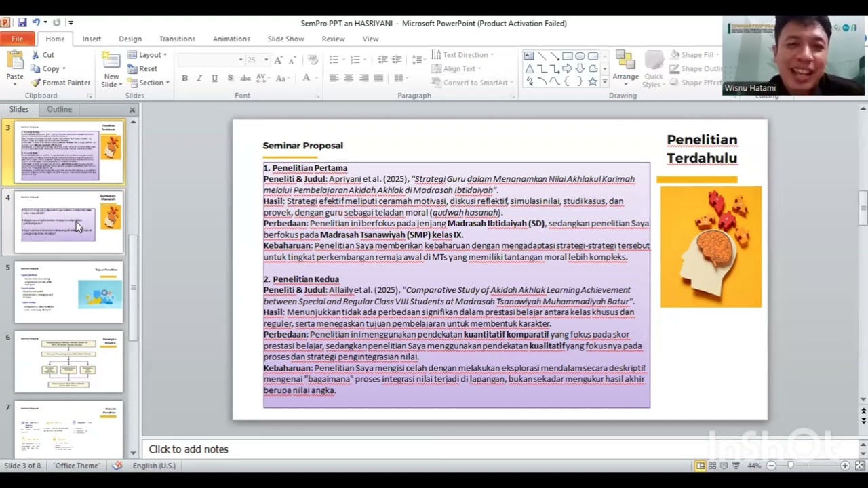Fit slide to current window icon
The width and height of the screenshot is (868, 488).
(x=859, y=466)
